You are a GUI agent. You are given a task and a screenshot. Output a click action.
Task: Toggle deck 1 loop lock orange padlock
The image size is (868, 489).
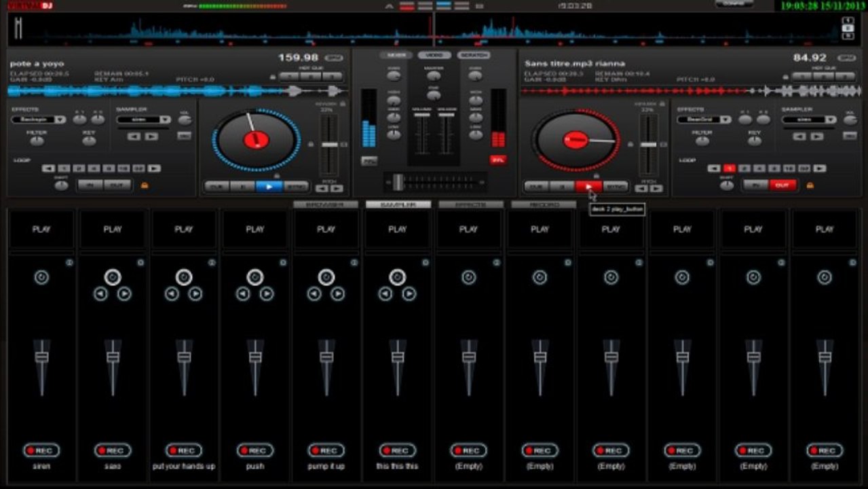pos(145,185)
